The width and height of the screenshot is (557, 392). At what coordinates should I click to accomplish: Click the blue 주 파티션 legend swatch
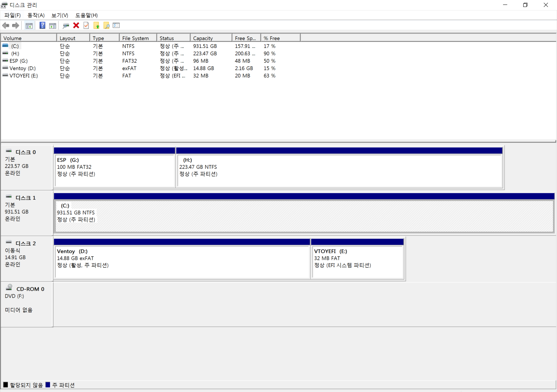[x=48, y=385]
